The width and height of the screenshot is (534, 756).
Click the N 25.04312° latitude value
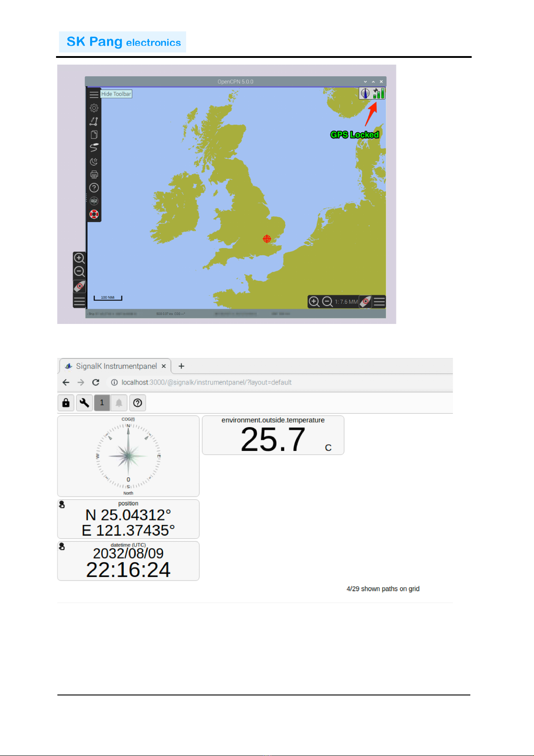(128, 515)
